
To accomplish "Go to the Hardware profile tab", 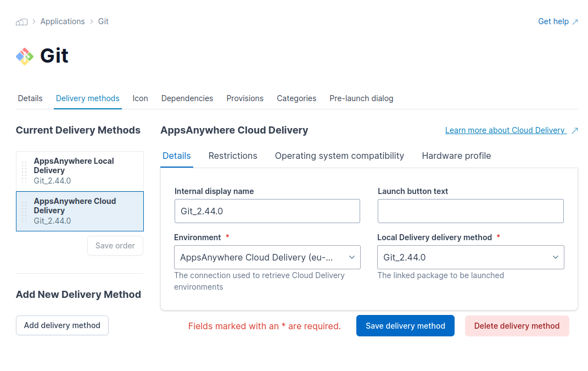I will 456,156.
